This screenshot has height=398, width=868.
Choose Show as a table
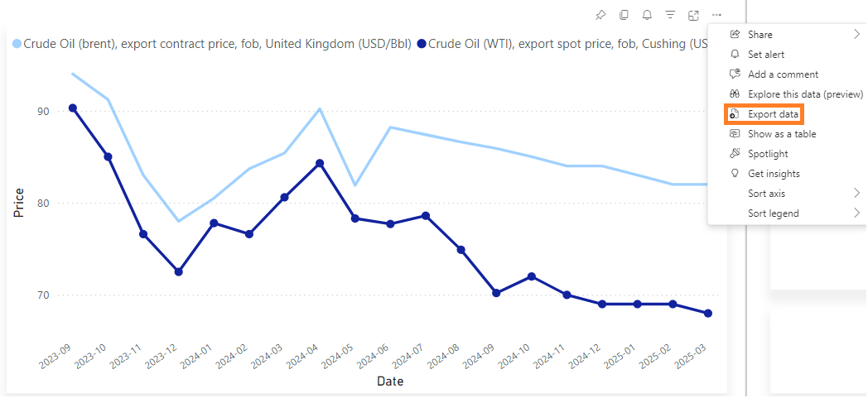coord(782,134)
